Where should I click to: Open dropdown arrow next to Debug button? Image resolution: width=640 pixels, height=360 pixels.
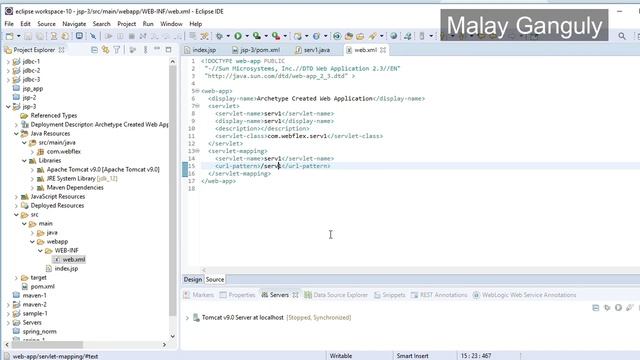point(228,36)
